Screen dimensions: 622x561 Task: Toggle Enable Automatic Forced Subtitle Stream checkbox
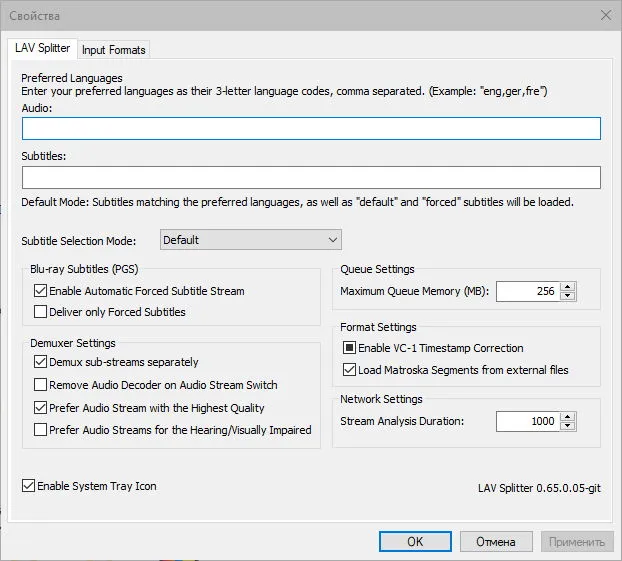pos(40,291)
